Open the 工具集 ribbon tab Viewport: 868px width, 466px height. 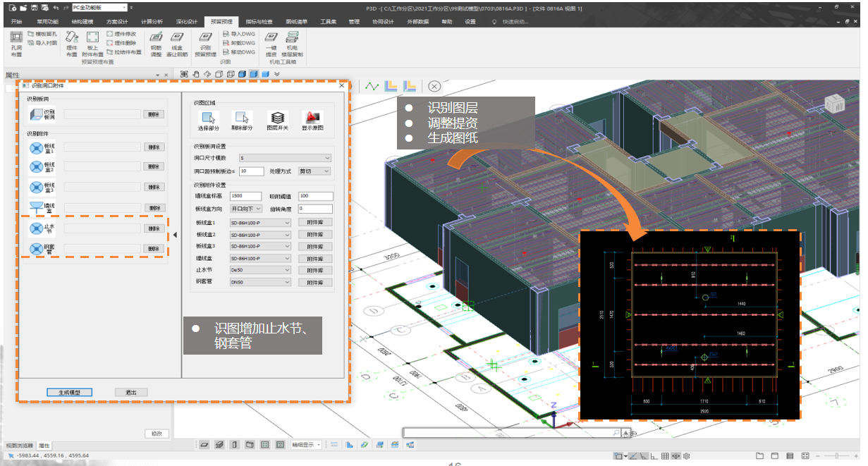tap(329, 22)
